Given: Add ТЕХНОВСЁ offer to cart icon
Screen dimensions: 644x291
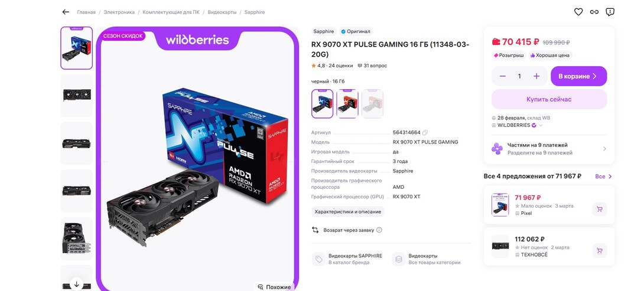Looking at the screenshot, I should pyautogui.click(x=599, y=250).
